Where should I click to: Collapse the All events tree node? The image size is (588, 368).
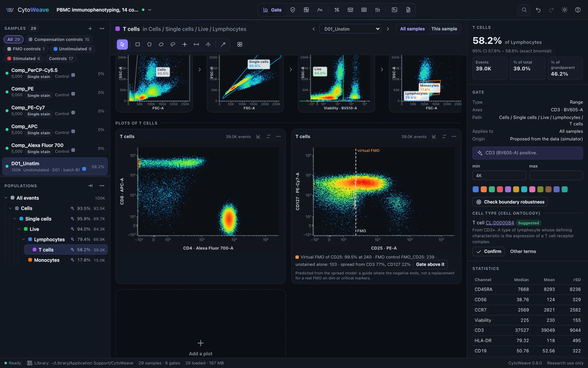(6, 198)
